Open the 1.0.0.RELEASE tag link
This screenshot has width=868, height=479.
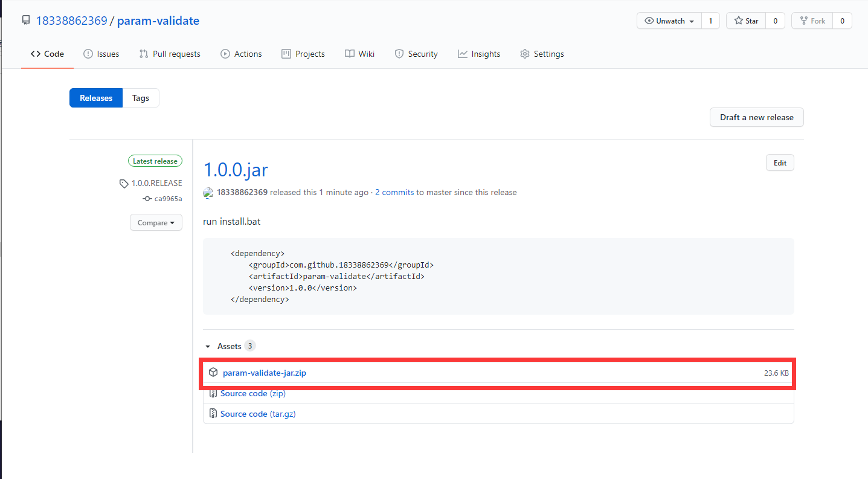click(x=157, y=183)
